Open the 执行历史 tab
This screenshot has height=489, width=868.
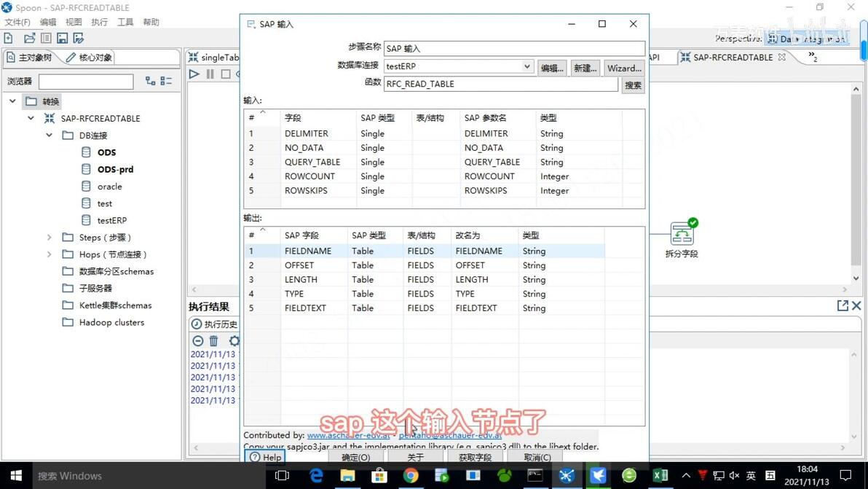coord(214,324)
